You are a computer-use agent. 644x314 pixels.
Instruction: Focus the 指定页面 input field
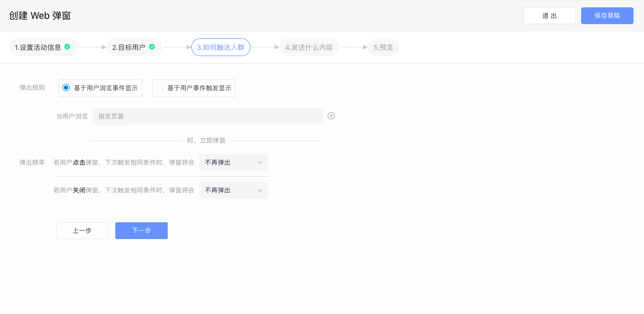(208, 116)
